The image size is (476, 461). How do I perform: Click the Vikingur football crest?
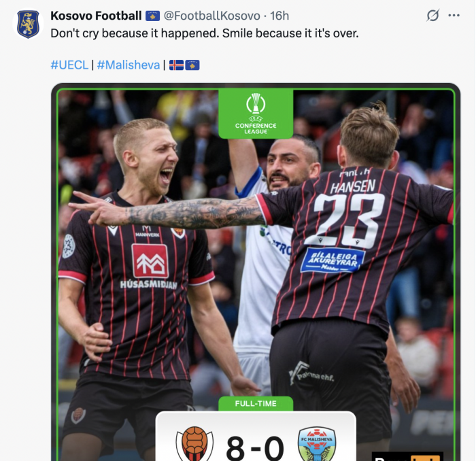click(x=194, y=444)
